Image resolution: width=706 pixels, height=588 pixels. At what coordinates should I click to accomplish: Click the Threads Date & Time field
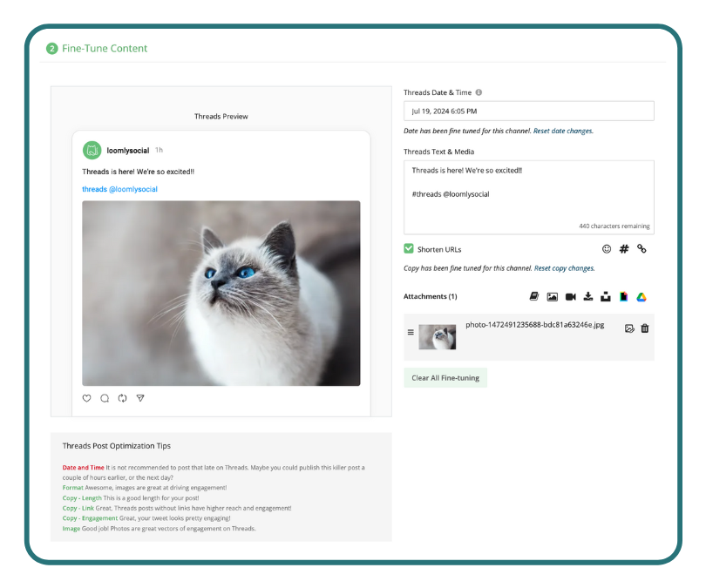pos(528,112)
